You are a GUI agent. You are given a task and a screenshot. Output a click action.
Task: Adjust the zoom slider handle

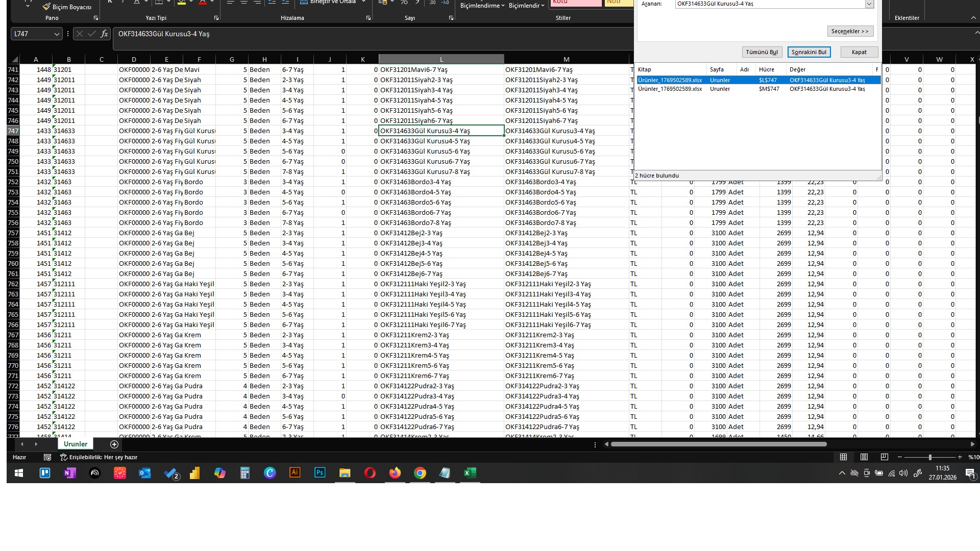coord(930,457)
